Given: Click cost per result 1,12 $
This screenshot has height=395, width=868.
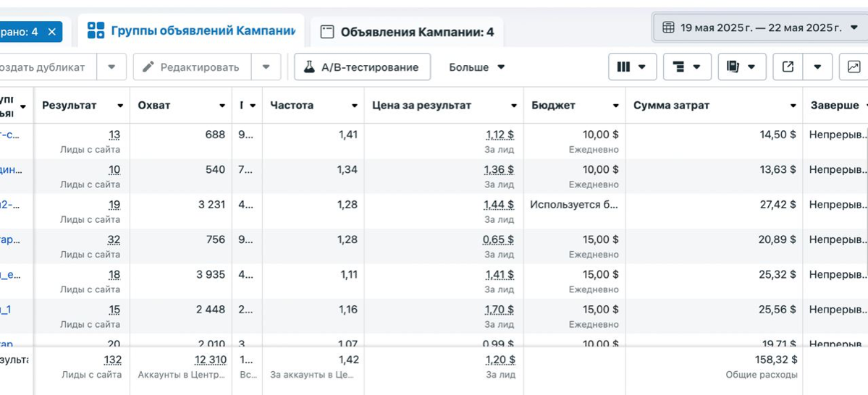Looking at the screenshot, I should pos(500,135).
